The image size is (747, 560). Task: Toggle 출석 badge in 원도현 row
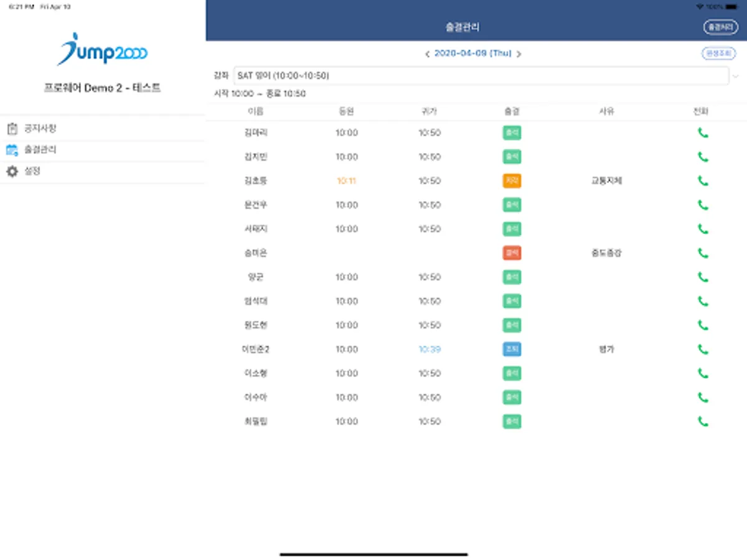coord(512,325)
